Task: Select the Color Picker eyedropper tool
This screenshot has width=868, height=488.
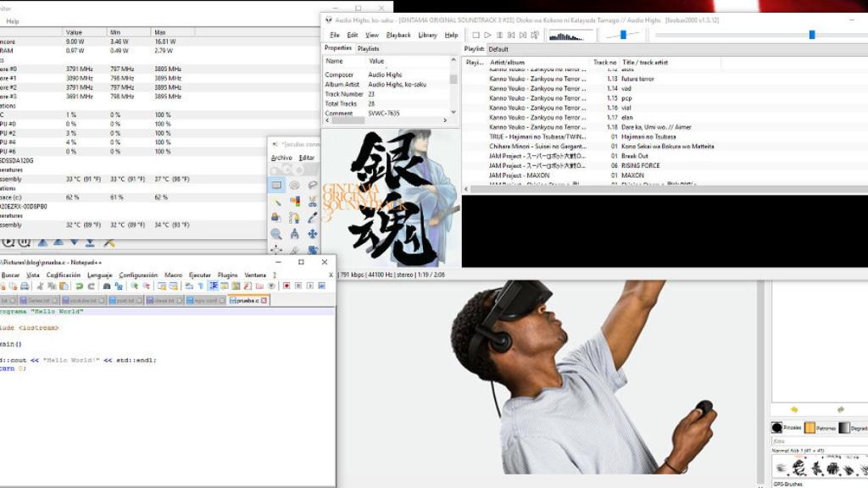Action: (312, 218)
